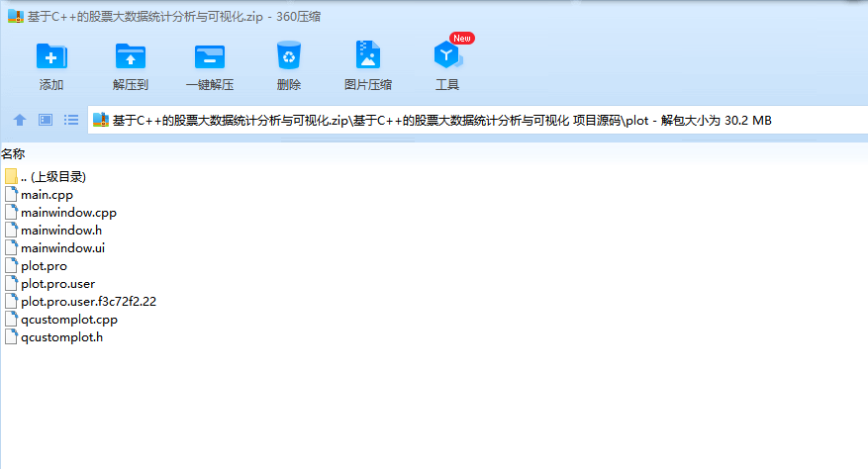This screenshot has height=469, width=868.
Task: Click the file icon beside mainwindow.h
Action: (x=11, y=230)
